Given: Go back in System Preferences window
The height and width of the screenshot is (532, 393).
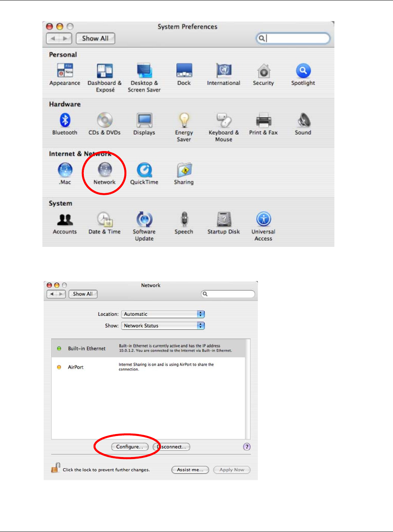Looking at the screenshot, I should coord(53,38).
